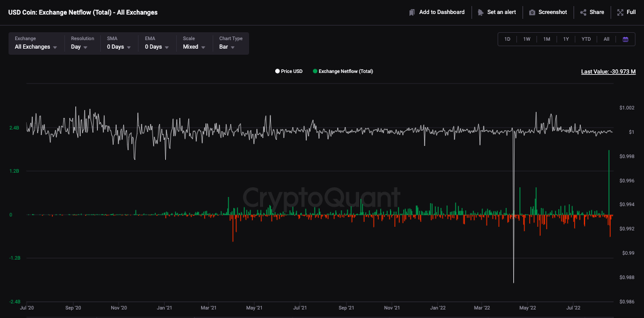Screen dimensions: 644x318
Task: Click the Full button label
Action: coord(631,12)
